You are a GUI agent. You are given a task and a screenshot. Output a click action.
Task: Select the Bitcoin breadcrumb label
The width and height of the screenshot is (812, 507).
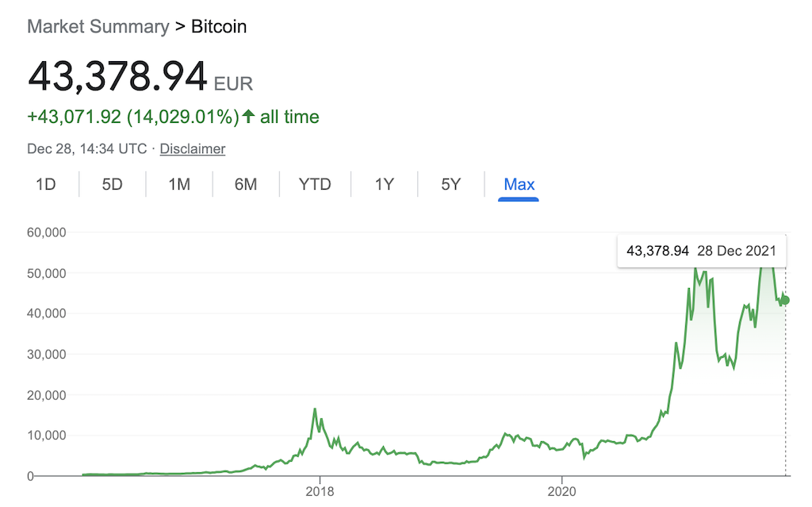pyautogui.click(x=218, y=26)
